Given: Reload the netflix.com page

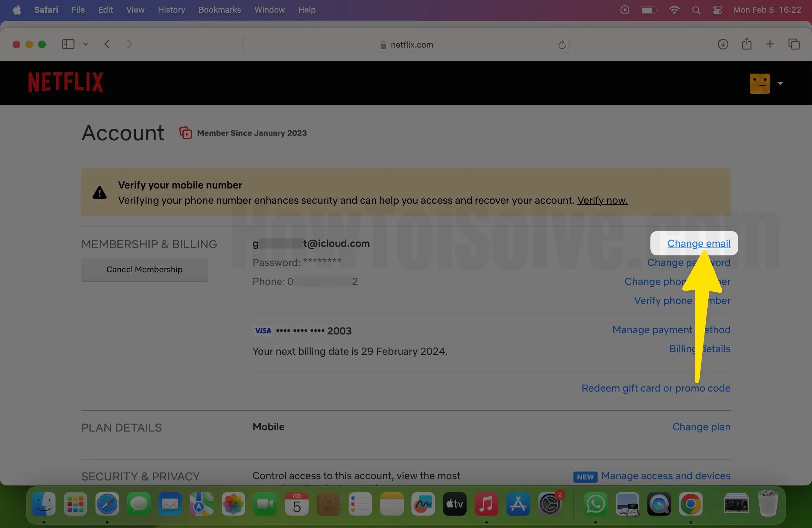Looking at the screenshot, I should (561, 44).
